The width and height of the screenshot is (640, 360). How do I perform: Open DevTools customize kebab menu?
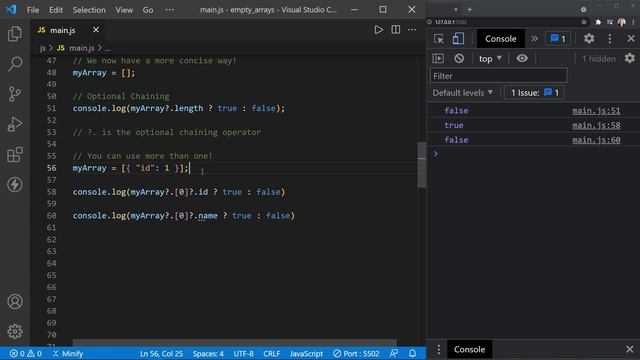[x=610, y=39]
